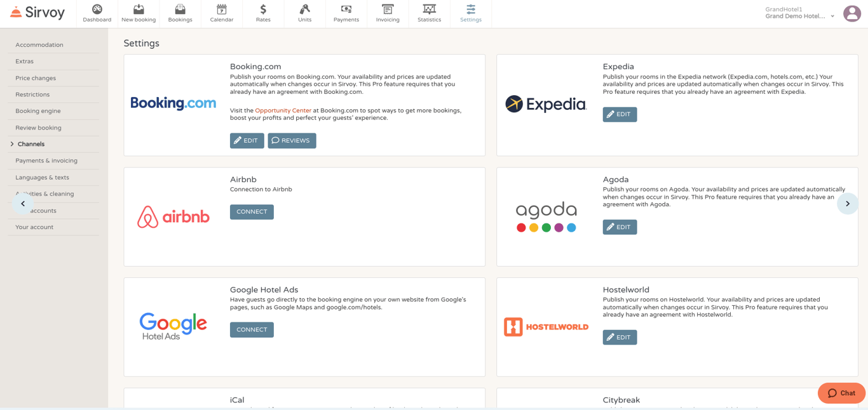
Task: Click the Settings icon in the navbar
Action: point(470,13)
